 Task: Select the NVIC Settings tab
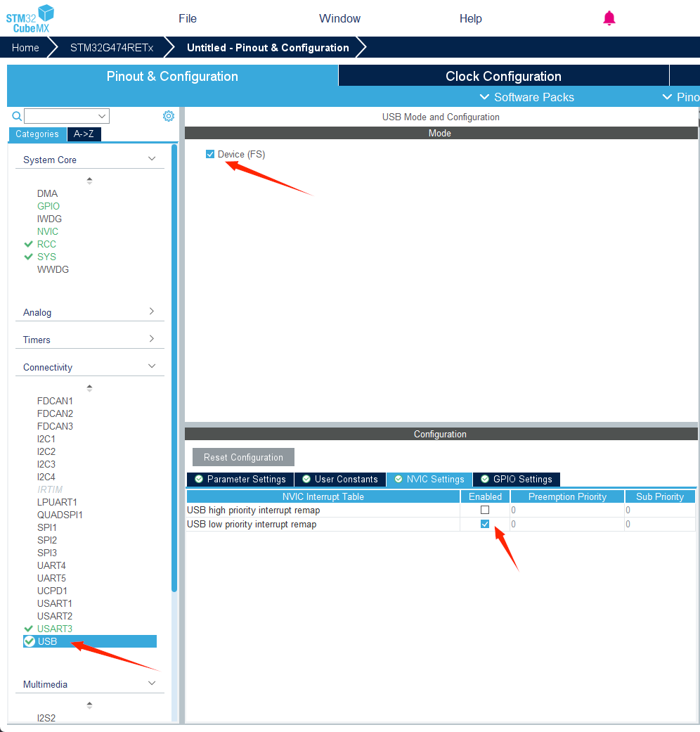click(x=429, y=479)
